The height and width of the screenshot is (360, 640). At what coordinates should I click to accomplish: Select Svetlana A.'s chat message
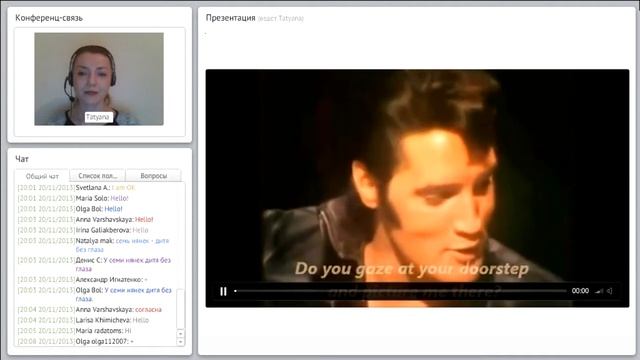pos(76,188)
